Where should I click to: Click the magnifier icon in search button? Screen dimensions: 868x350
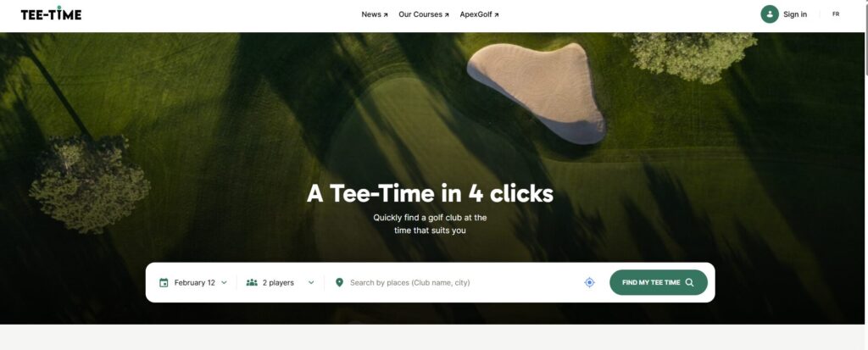pyautogui.click(x=690, y=283)
